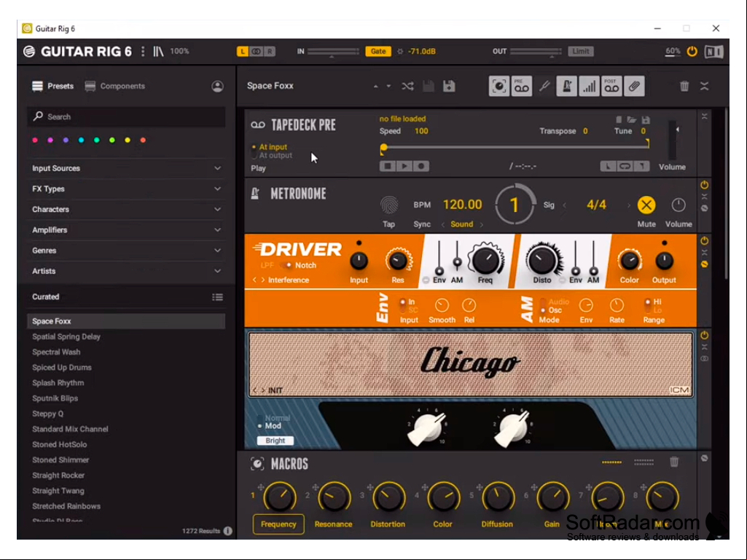Toggle the noise Gate button
This screenshot has width=747, height=560.
point(378,52)
